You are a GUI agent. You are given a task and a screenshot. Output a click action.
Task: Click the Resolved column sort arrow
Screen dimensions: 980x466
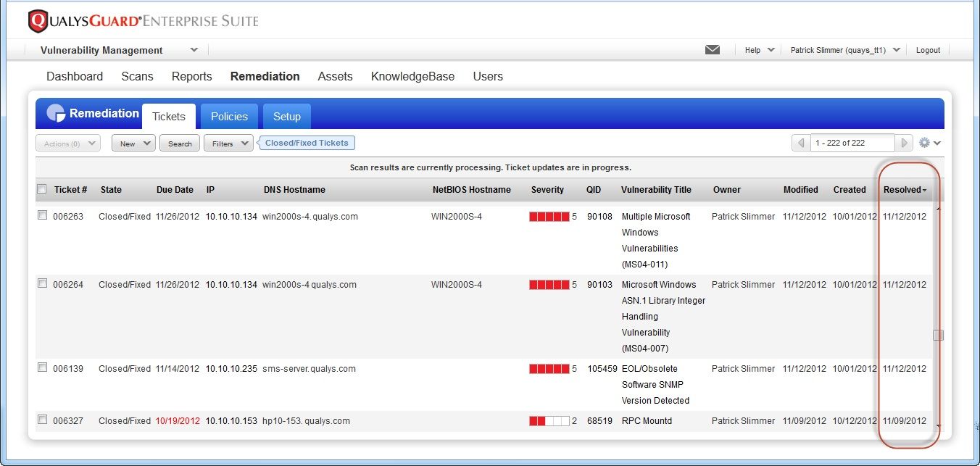coord(924,191)
